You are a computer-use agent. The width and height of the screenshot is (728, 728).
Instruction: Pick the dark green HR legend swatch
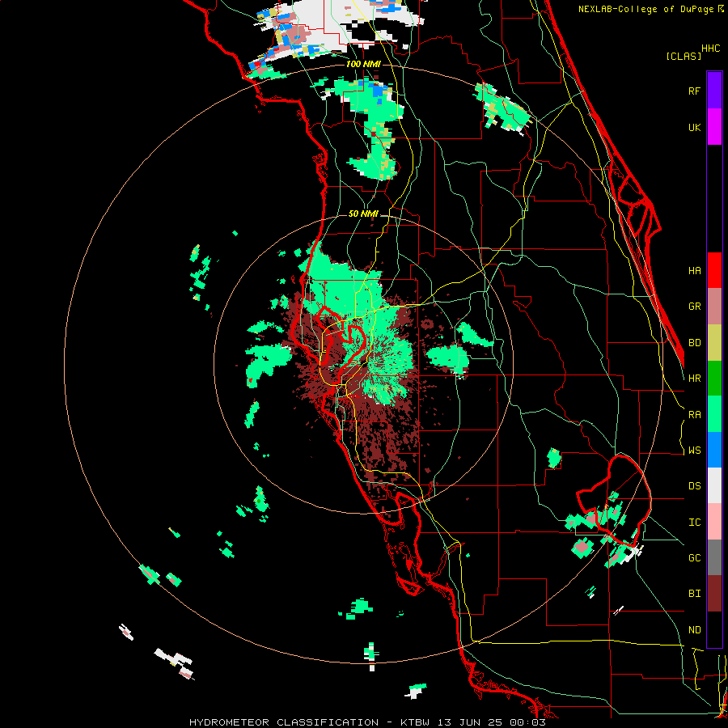click(714, 378)
